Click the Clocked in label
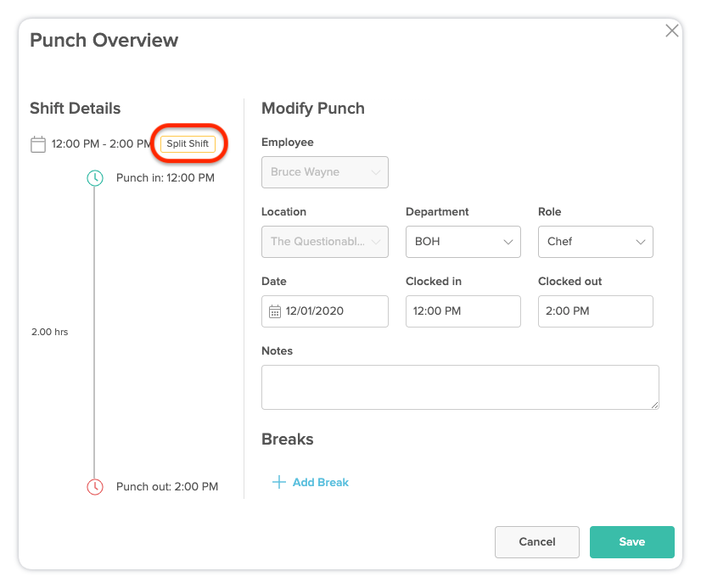 [434, 282]
